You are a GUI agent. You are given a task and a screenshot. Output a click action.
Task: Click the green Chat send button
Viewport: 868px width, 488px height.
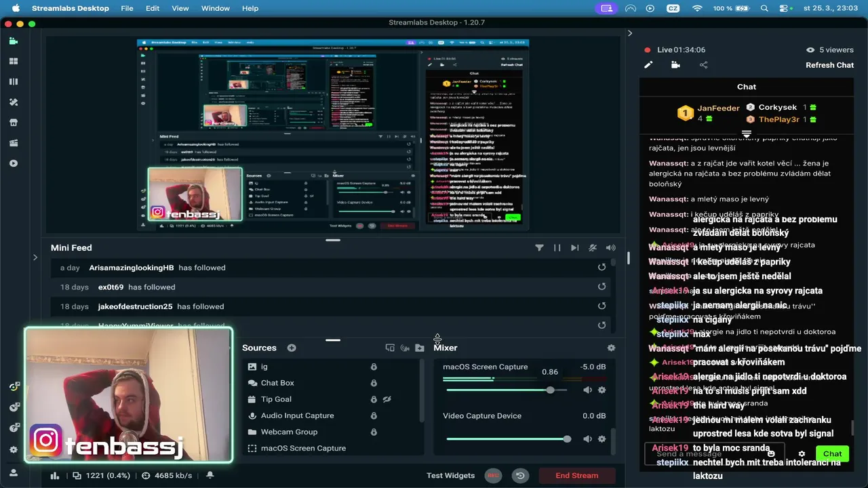(832, 454)
